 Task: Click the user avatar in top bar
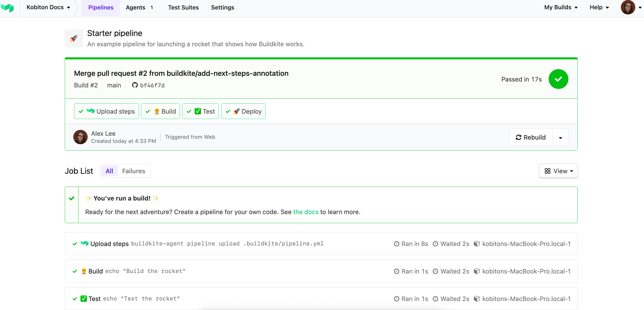pyautogui.click(x=628, y=7)
